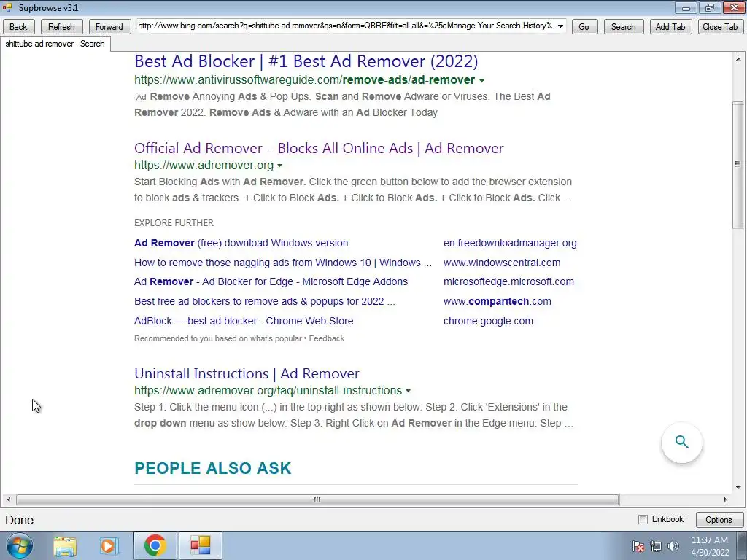Image resolution: width=747 pixels, height=560 pixels.
Task: Click the 'Done' status bar text
Action: click(x=20, y=520)
